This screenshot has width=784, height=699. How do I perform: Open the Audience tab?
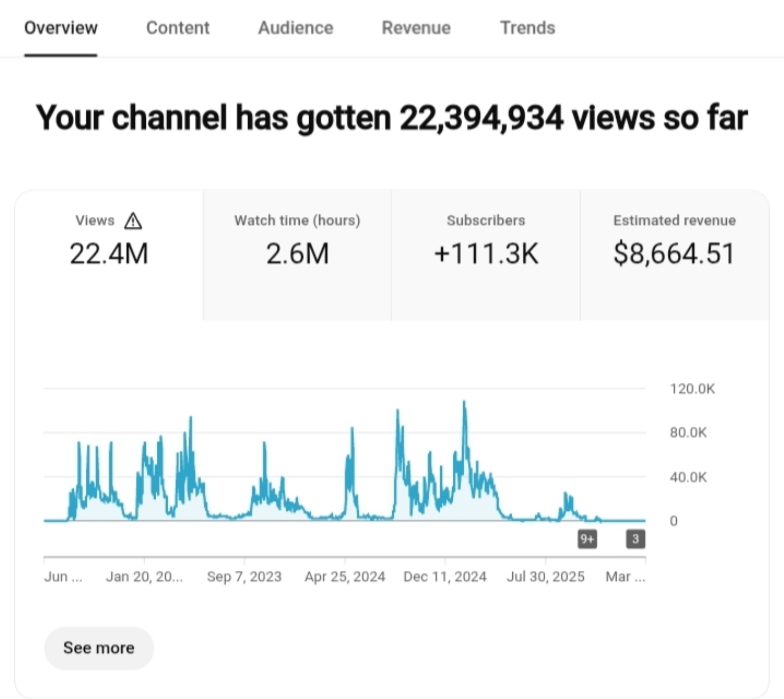pyautogui.click(x=295, y=28)
